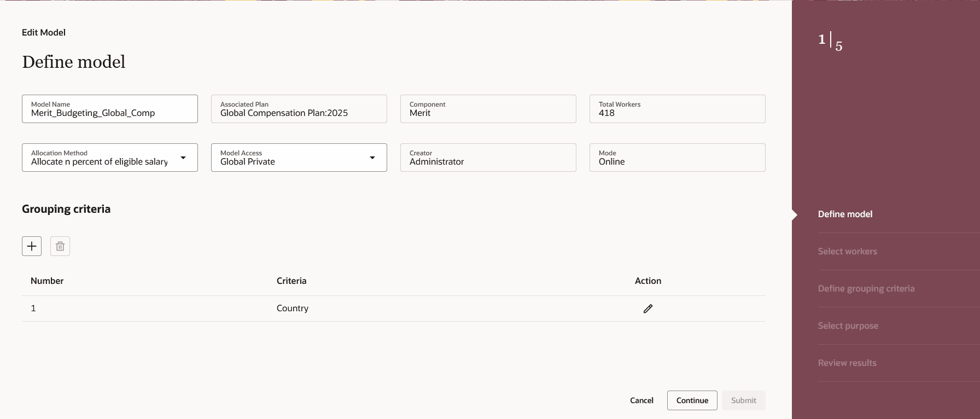Cancel editing the model
The height and width of the screenshot is (419, 980).
641,400
